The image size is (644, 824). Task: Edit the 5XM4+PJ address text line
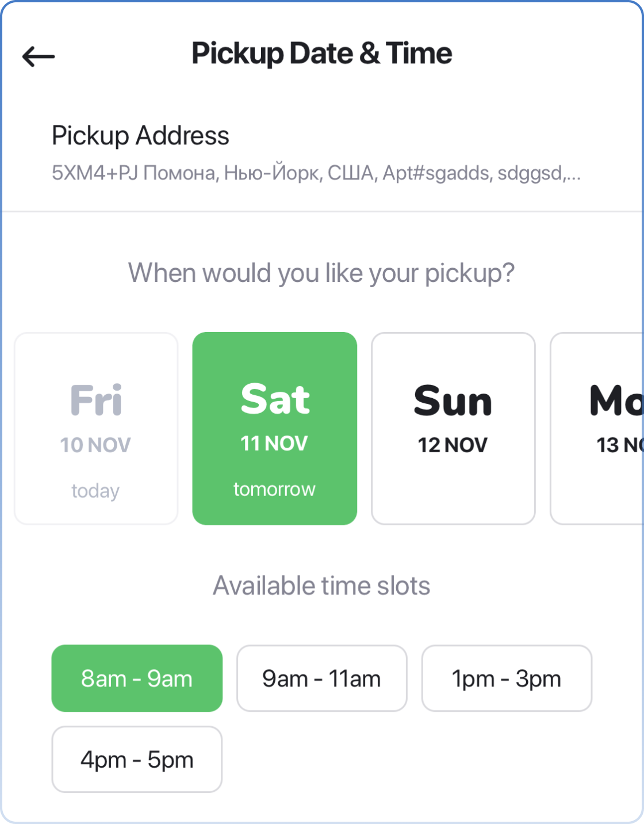click(316, 173)
